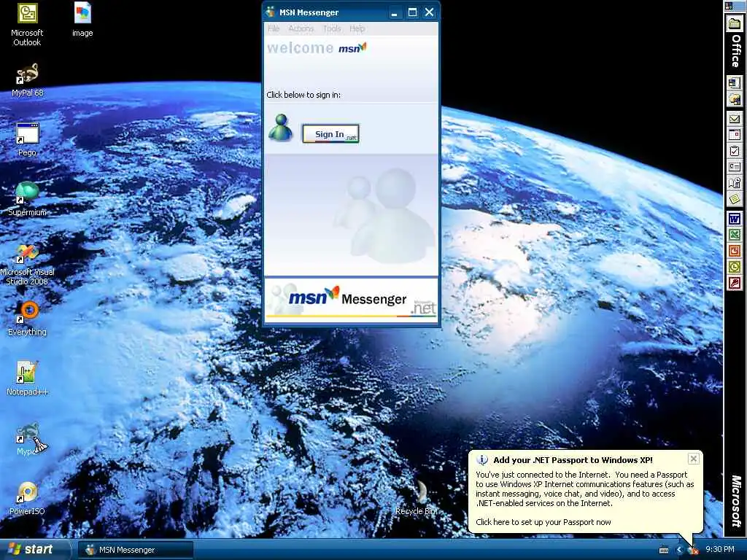Click the on-screen keyboard tray icon
This screenshot has height=560, width=747.
pyautogui.click(x=664, y=550)
